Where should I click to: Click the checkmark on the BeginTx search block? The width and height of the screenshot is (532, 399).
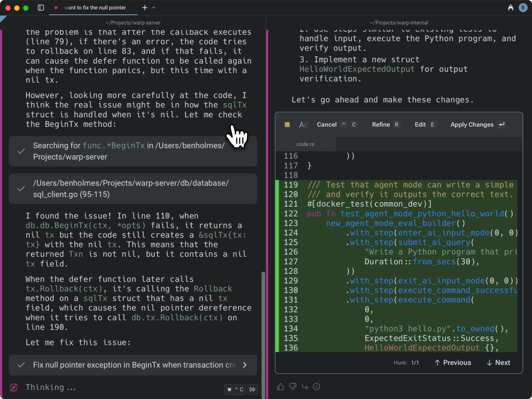[21, 151]
